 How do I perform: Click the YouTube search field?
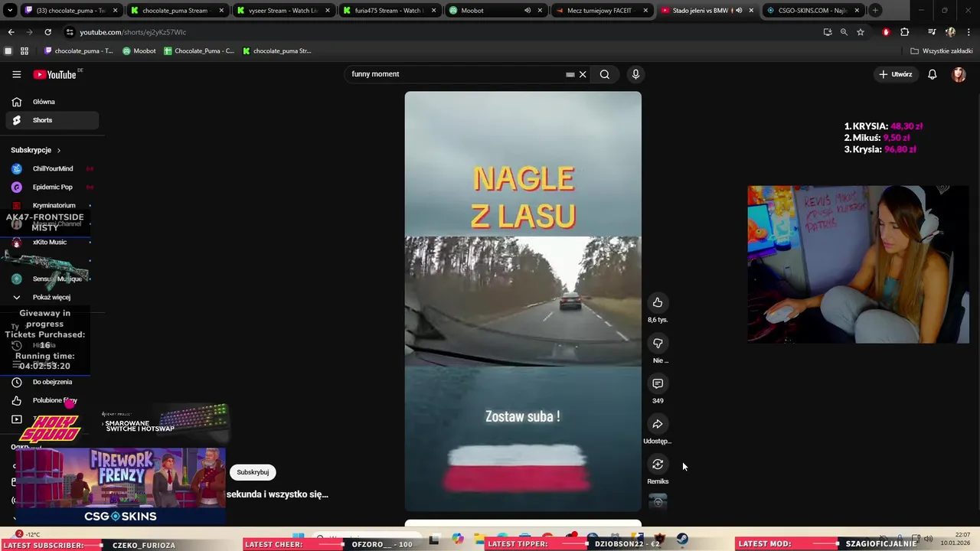(x=456, y=74)
